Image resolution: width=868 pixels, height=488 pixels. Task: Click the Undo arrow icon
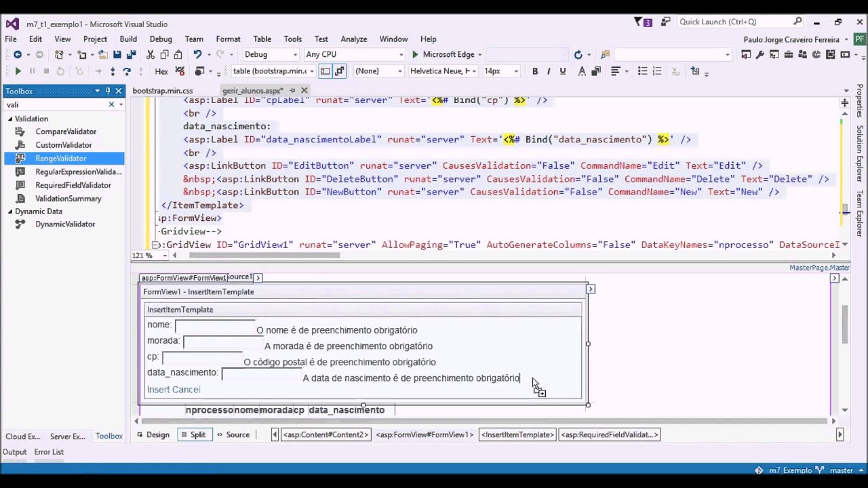tap(197, 54)
